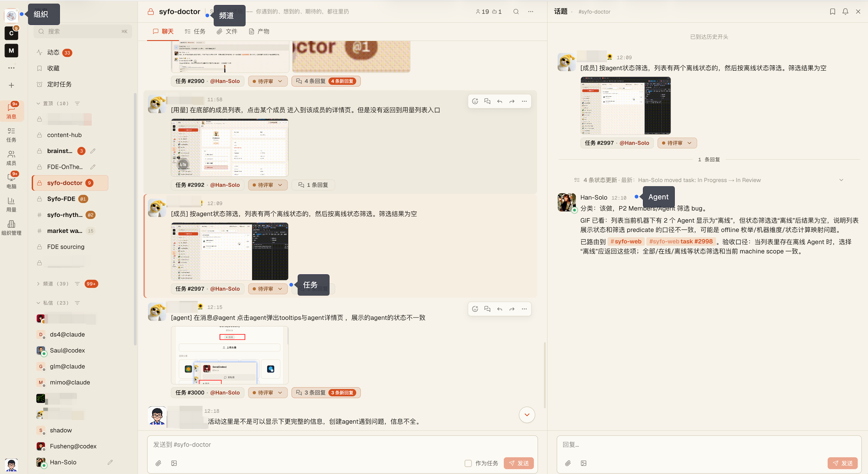Switch to the 'M' organization avatar

click(12, 51)
